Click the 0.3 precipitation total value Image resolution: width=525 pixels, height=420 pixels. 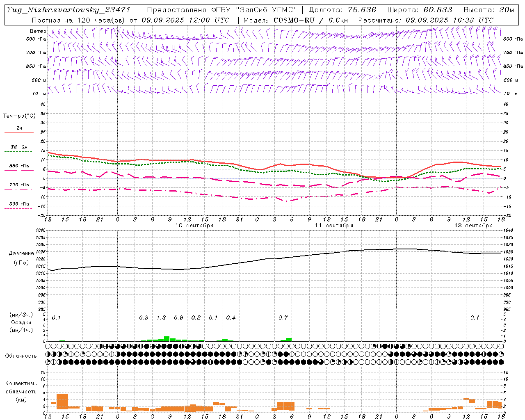(144, 318)
